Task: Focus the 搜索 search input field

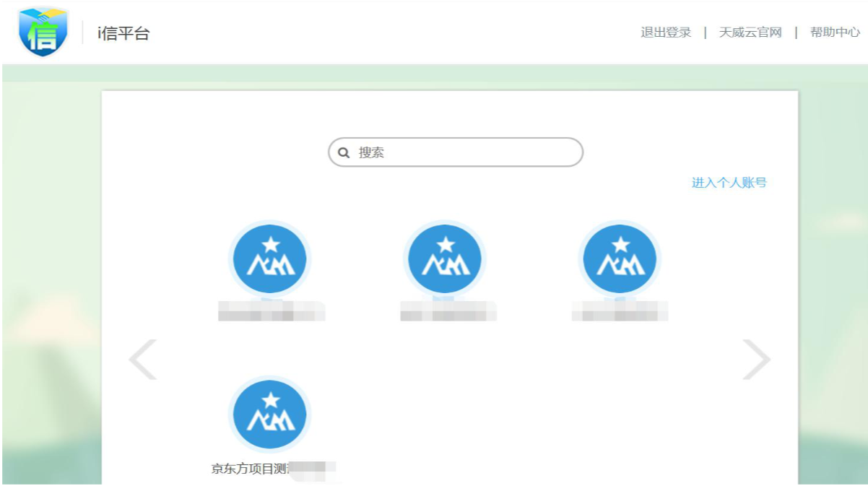Action: pyautogui.click(x=469, y=152)
